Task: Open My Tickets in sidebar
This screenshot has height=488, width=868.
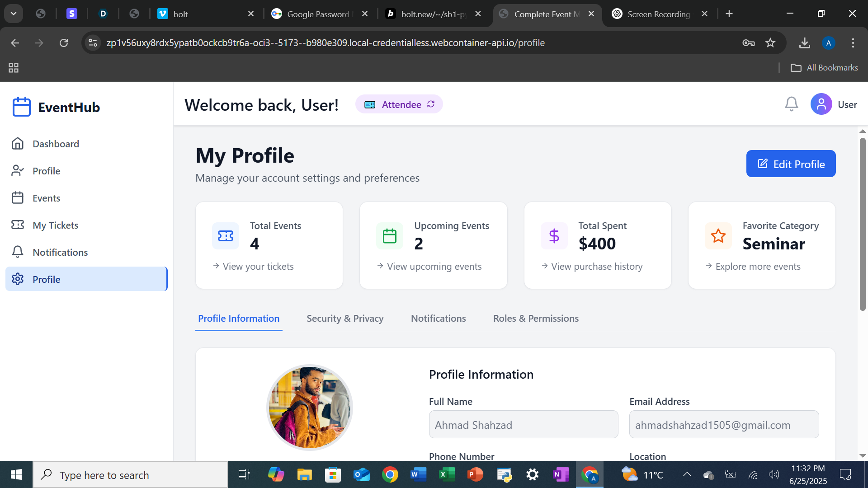Action: (55, 225)
